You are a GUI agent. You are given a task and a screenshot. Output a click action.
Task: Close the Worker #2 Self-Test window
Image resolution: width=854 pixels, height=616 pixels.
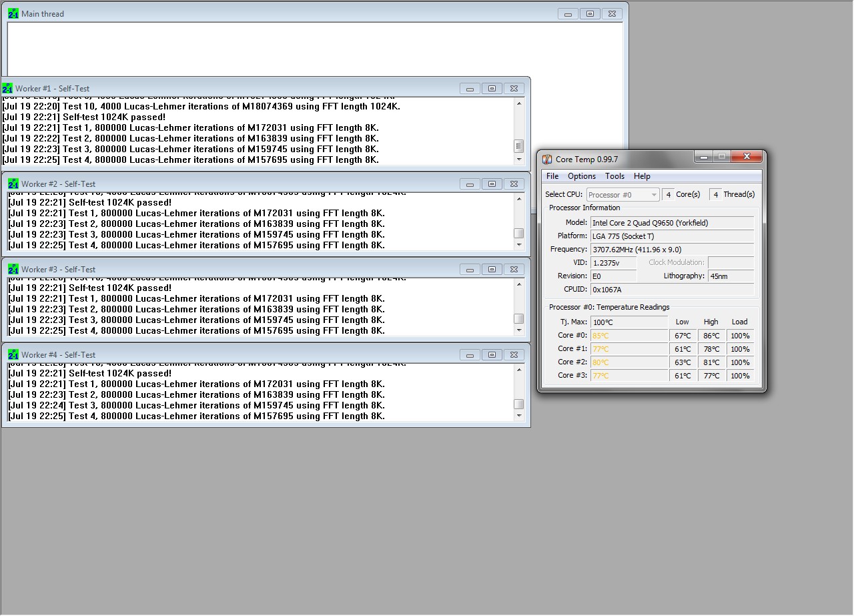[x=514, y=184]
